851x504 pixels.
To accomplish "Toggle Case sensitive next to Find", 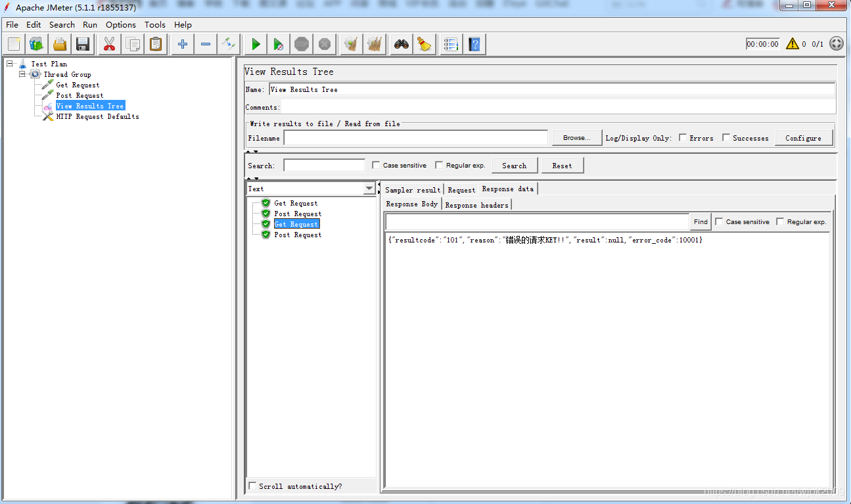I will click(x=719, y=221).
